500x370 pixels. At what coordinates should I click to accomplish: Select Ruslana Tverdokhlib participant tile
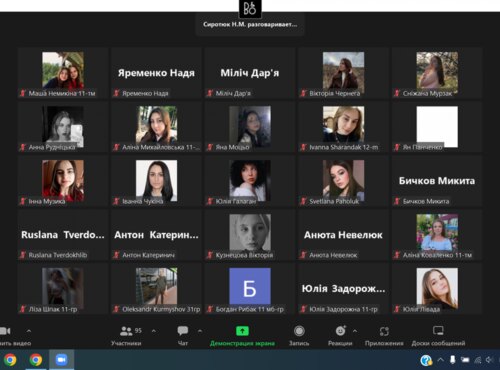click(63, 235)
